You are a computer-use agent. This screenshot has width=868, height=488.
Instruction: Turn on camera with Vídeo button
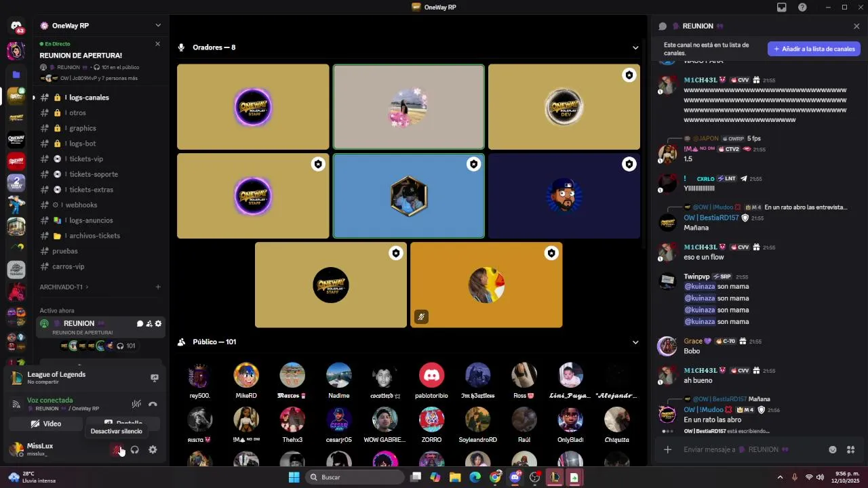click(46, 424)
